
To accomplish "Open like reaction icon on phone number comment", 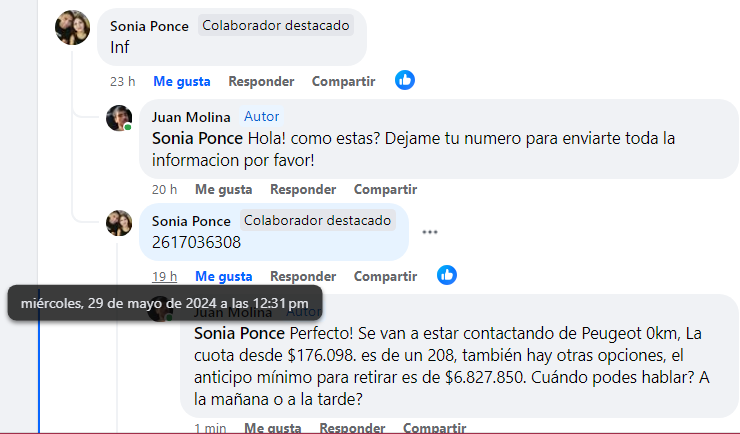I will pyautogui.click(x=446, y=275).
